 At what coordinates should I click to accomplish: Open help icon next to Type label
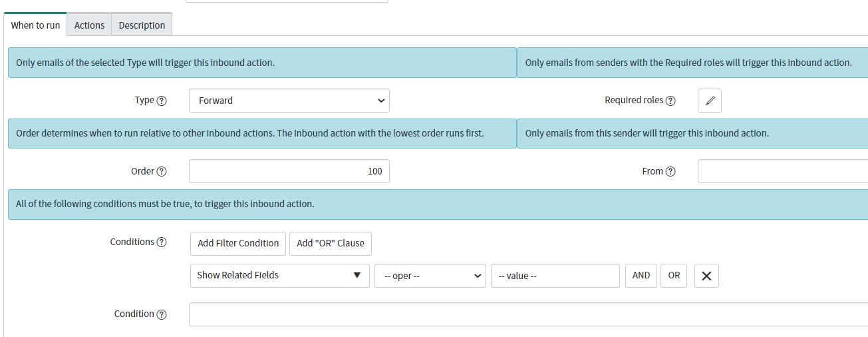point(162,101)
